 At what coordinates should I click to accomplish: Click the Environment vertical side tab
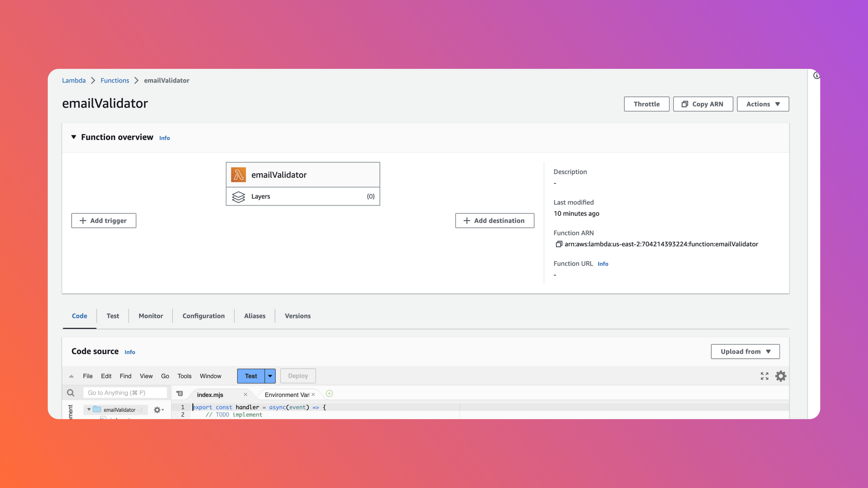click(71, 411)
